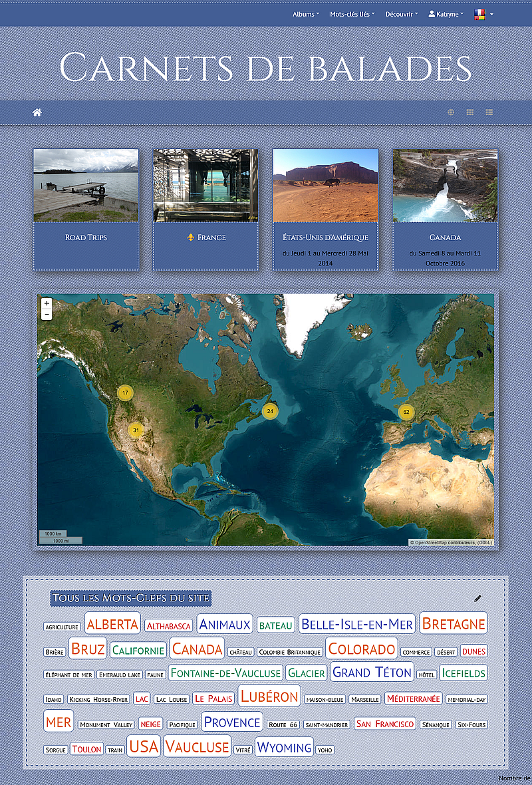Switch to the list view
The height and width of the screenshot is (785, 532).
point(489,112)
